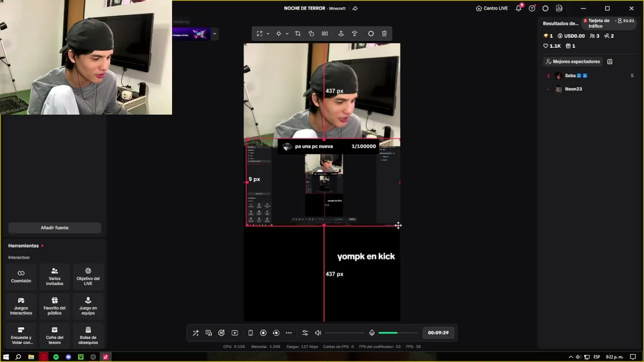Switch to mobile portrait preview
This screenshot has height=362, width=644.
(251, 333)
